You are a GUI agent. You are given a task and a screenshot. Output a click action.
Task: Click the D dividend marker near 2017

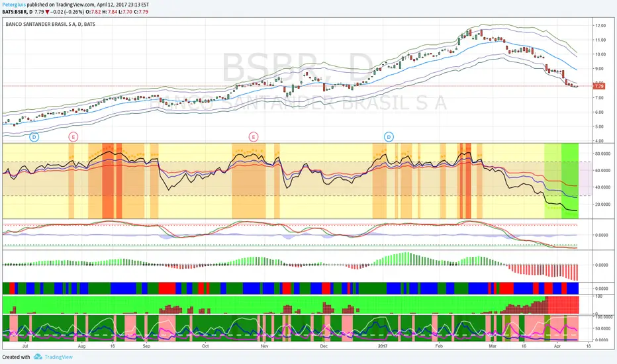389,137
